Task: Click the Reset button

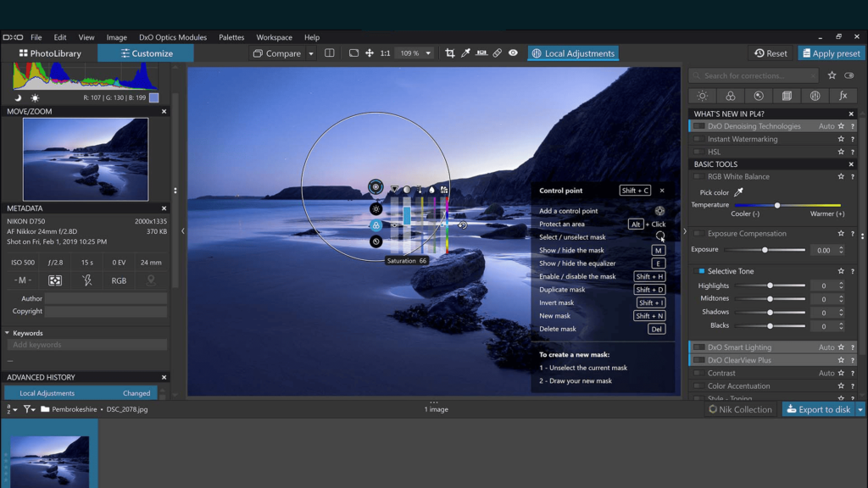Action: 771,53
